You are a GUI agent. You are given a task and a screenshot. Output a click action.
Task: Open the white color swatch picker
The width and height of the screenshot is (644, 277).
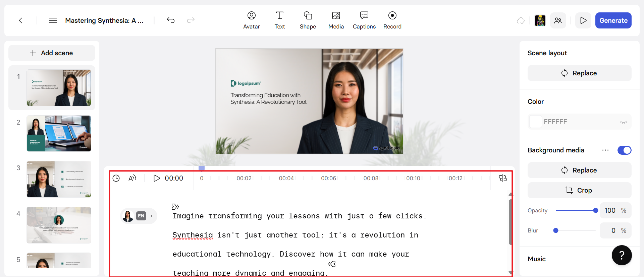[535, 122]
